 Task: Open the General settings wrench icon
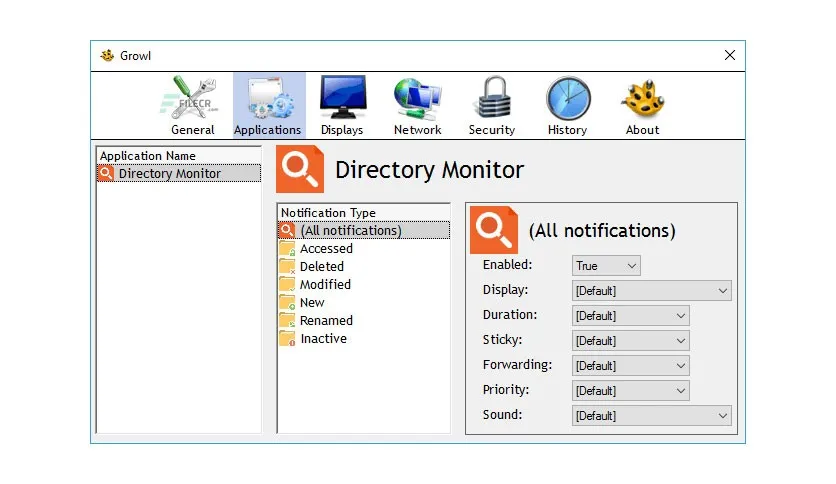(193, 98)
